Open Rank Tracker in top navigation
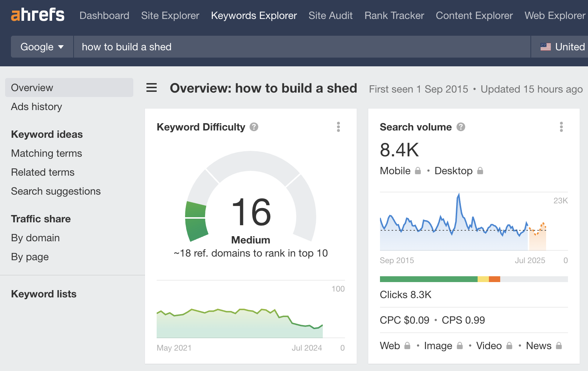588x371 pixels. point(394,15)
